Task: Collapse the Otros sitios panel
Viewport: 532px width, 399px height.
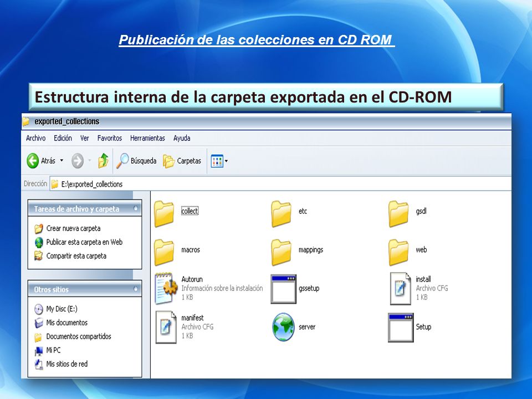Action: pos(135,289)
